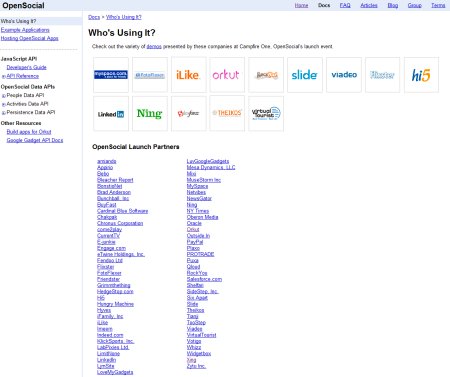Open the LinkedIn logo tile
This screenshot has width=450, height=377.
pos(111,114)
